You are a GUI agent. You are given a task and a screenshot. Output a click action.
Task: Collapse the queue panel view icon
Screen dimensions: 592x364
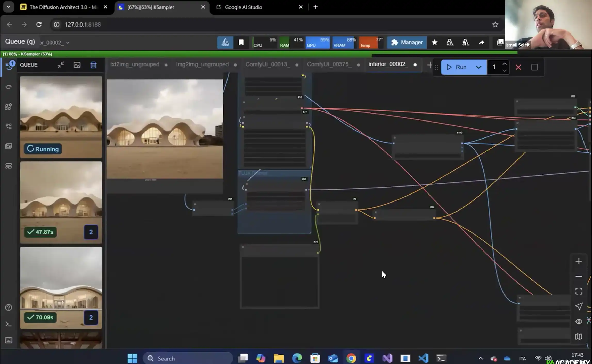61,65
